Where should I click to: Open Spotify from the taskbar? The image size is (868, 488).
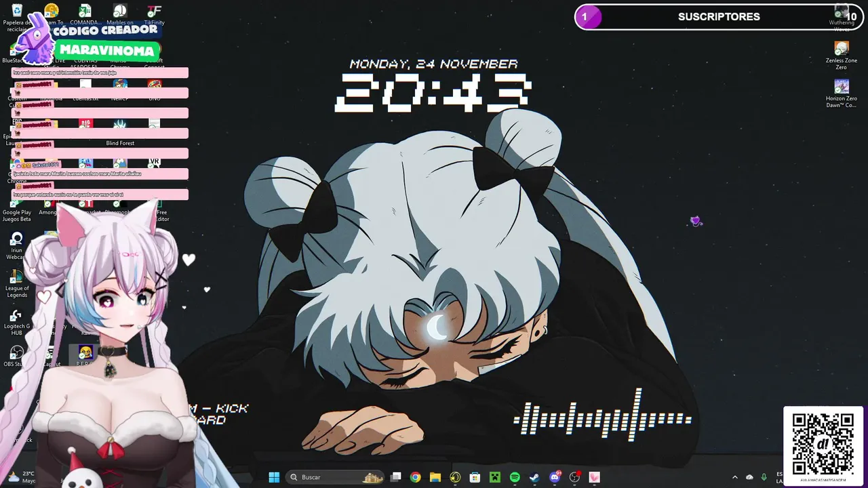tap(515, 477)
